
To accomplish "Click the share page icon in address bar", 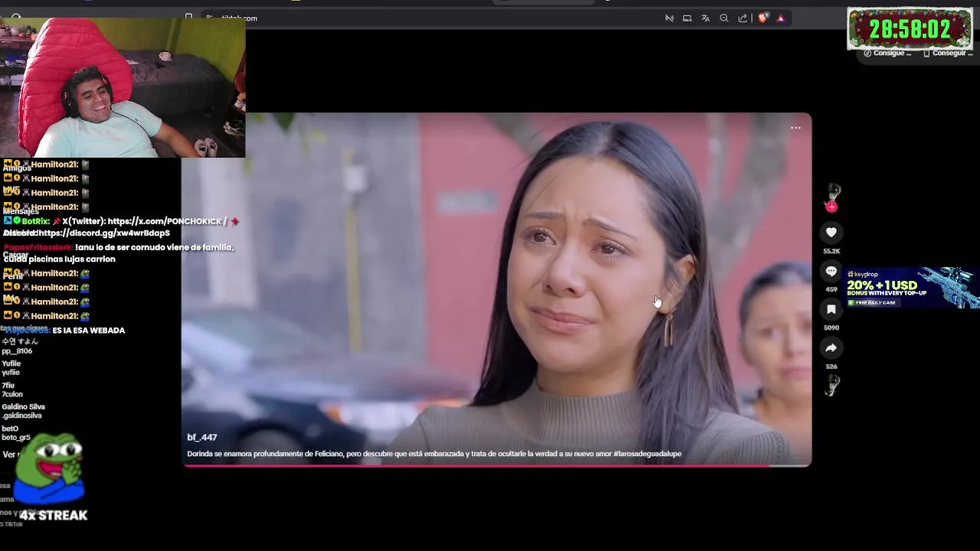I will tap(743, 18).
